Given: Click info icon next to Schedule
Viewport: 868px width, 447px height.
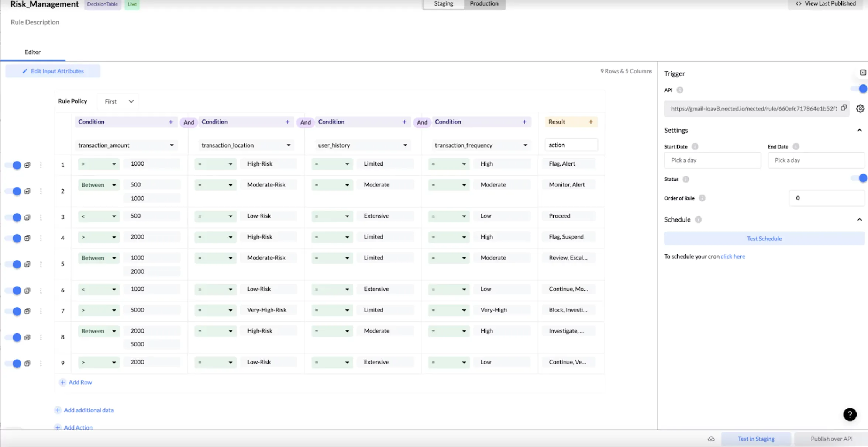Looking at the screenshot, I should point(698,220).
